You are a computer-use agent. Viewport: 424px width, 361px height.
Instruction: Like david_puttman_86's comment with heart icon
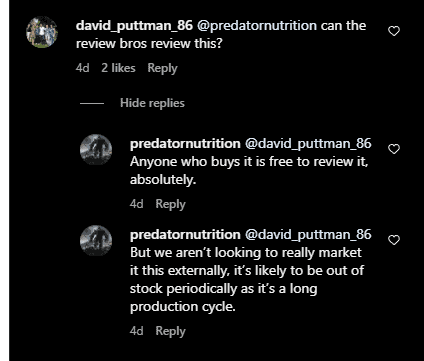click(x=394, y=31)
